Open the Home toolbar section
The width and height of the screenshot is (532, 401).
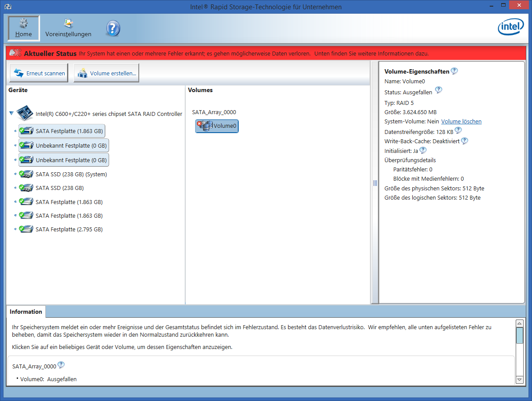pos(24,28)
